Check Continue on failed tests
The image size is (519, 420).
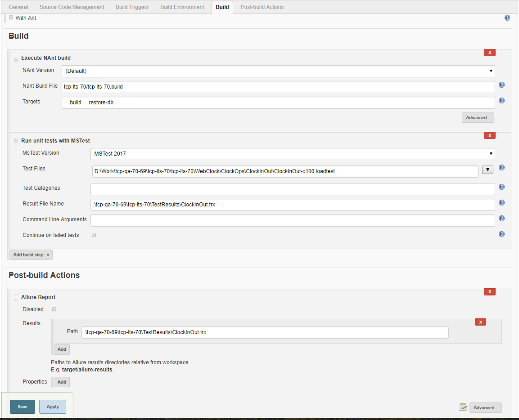point(94,235)
